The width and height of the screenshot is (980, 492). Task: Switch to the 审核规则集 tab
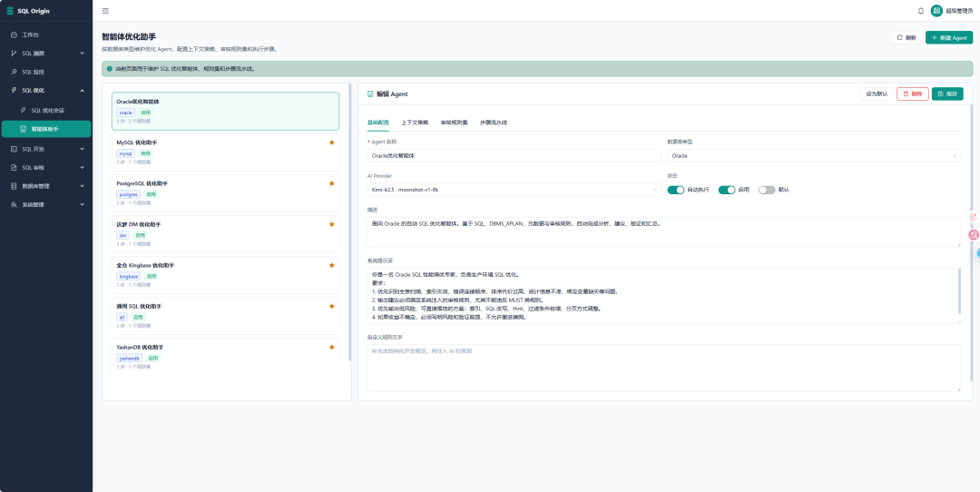click(454, 123)
